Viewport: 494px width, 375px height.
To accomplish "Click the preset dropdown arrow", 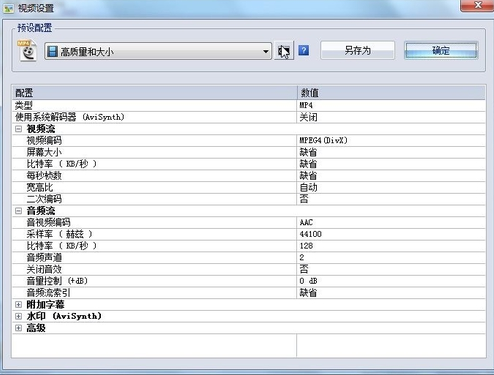I will pyautogui.click(x=266, y=51).
